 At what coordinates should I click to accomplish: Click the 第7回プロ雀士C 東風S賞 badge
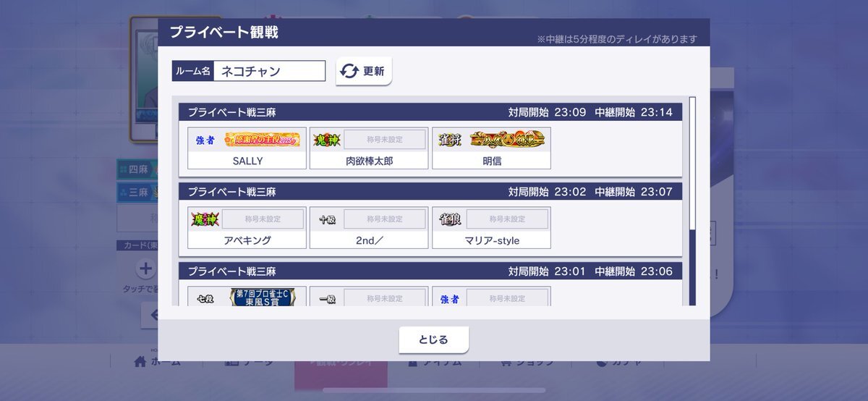click(263, 297)
